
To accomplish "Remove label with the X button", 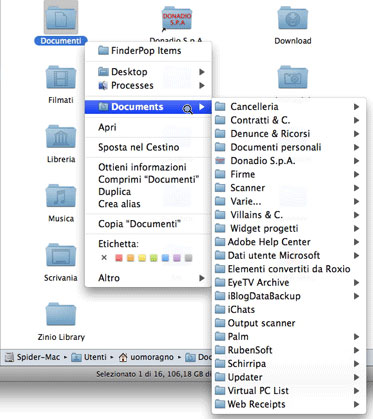I will (x=104, y=258).
